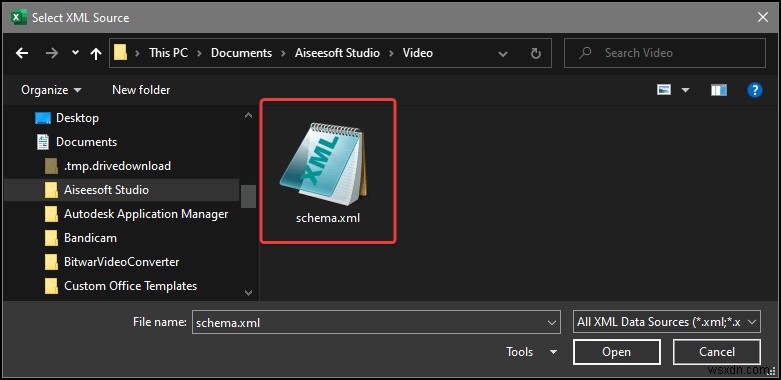Click the Documents icon in sidebar
Viewport: 781px width, 380px height.
(x=43, y=142)
